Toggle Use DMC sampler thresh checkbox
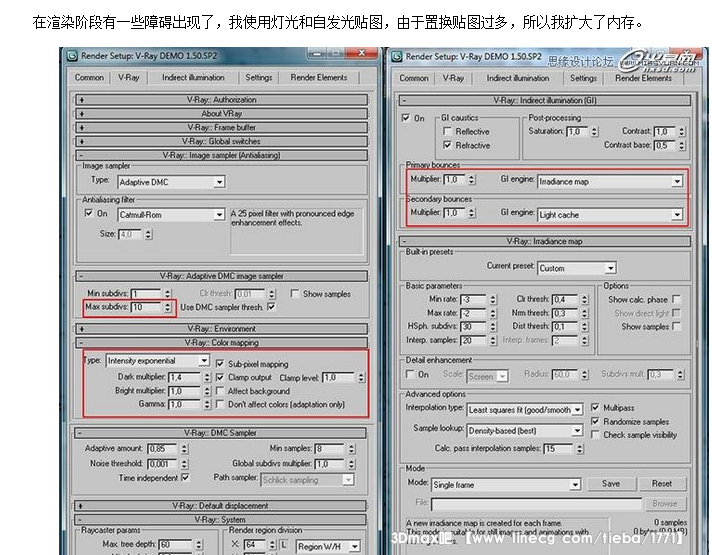The width and height of the screenshot is (712, 555). [272, 307]
